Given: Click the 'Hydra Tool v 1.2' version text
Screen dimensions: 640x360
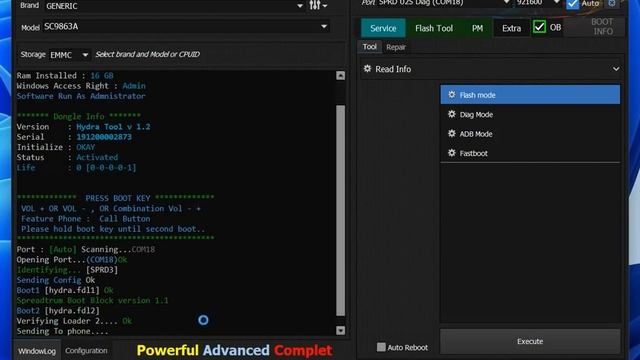Looking at the screenshot, I should tap(113, 127).
